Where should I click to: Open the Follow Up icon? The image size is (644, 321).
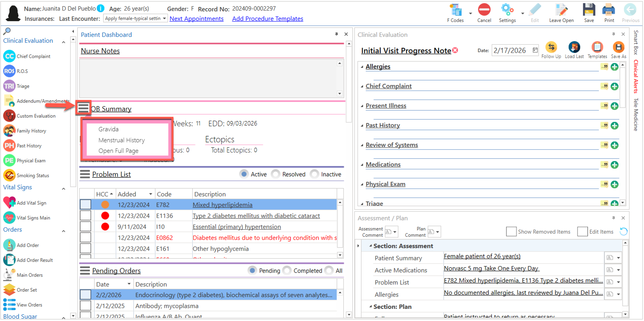tap(551, 48)
